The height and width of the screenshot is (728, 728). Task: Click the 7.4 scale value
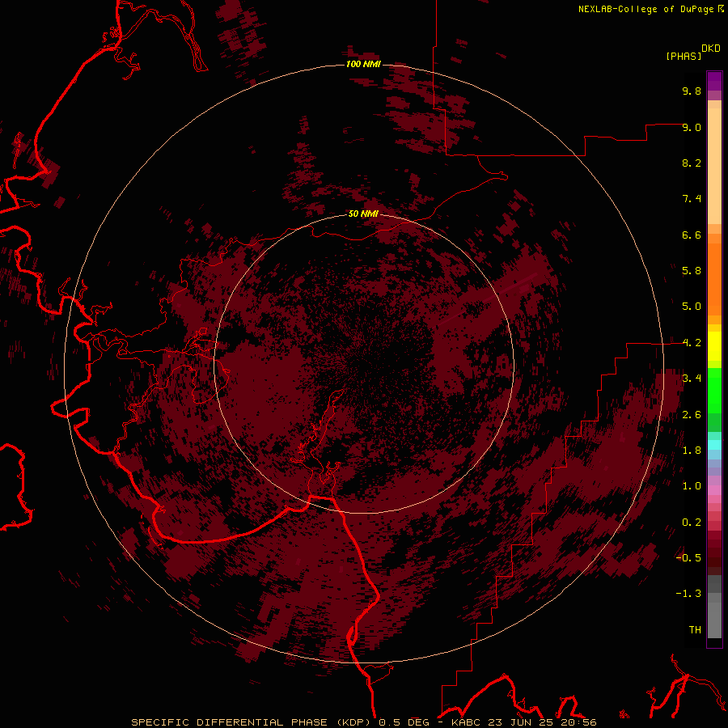click(x=692, y=199)
